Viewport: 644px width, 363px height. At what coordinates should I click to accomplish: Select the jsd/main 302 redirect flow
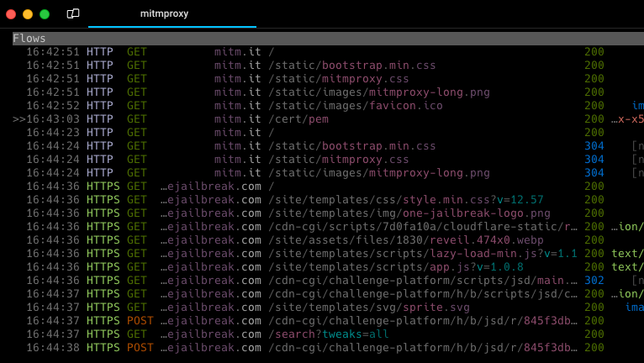(x=328, y=281)
